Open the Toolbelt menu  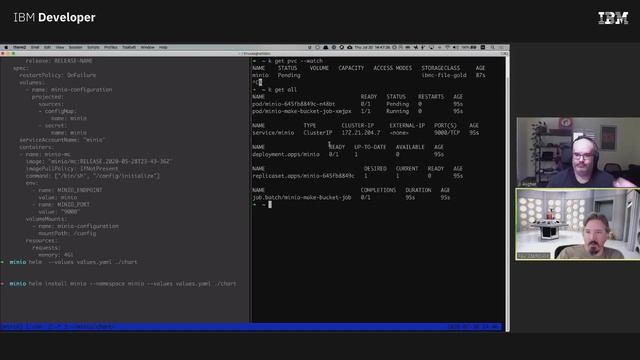click(129, 47)
